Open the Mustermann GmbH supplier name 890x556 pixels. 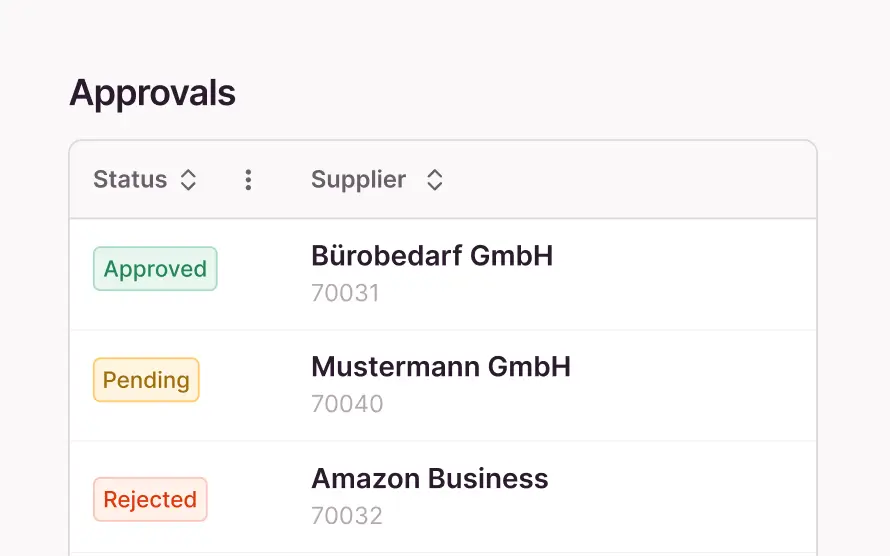point(441,367)
